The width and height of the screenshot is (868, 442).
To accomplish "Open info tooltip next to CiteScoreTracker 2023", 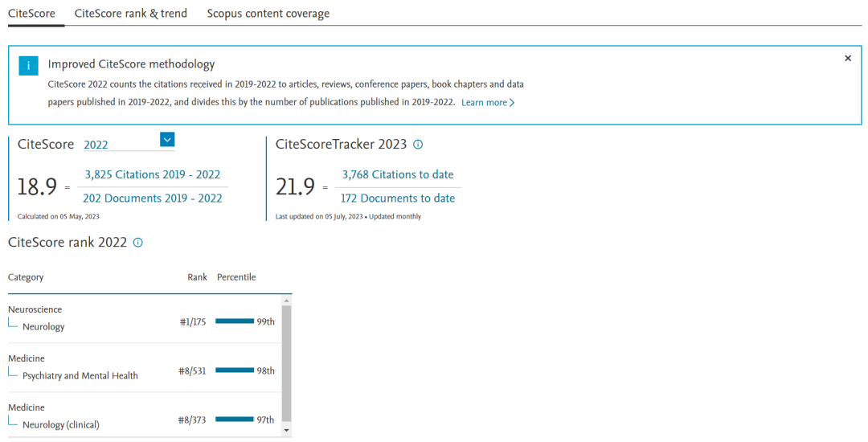I will [418, 145].
